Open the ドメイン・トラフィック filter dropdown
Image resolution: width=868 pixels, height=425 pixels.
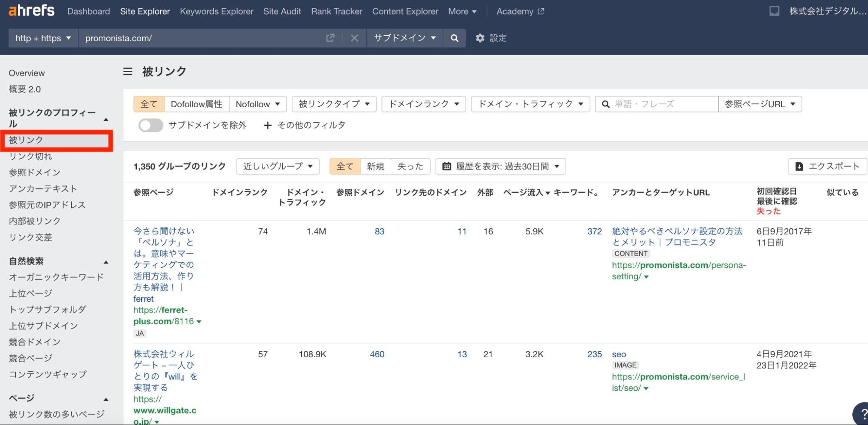[531, 104]
